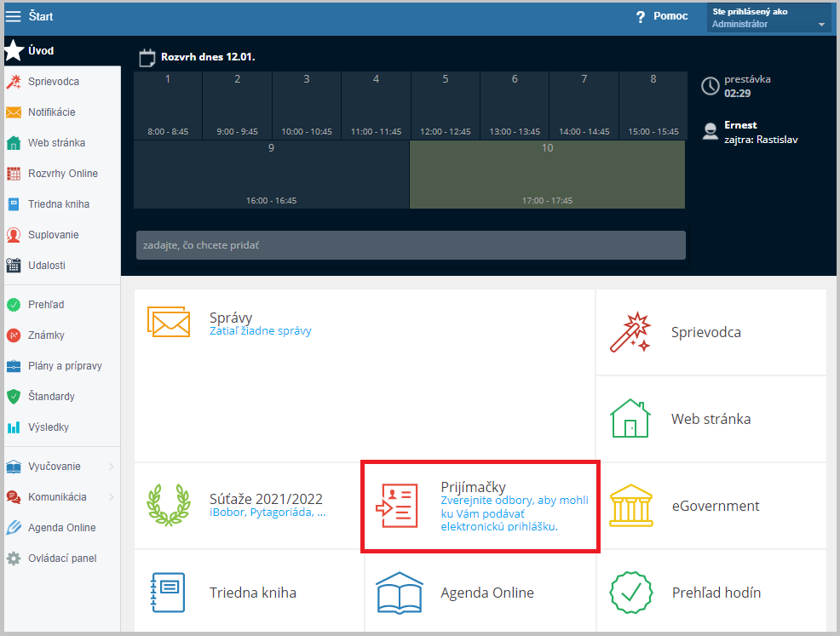Click the Zverejnite odbory Prijímačky description link
840x636 pixels.
[515, 514]
